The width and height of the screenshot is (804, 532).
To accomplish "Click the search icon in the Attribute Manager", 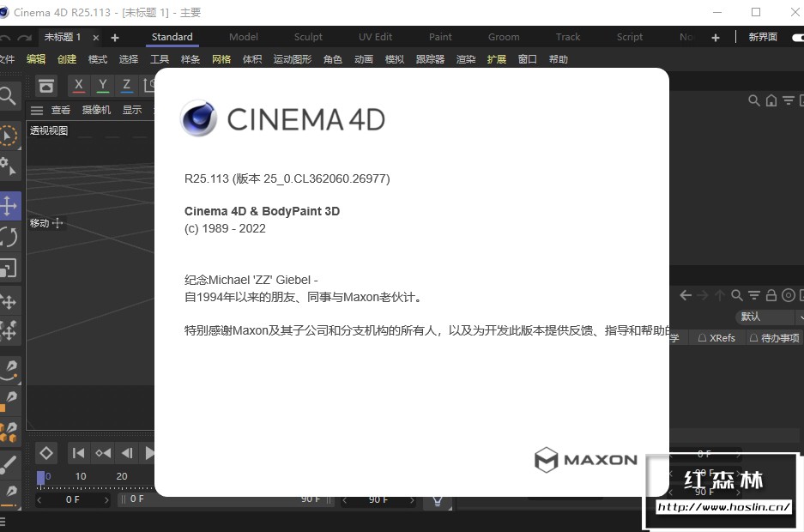I will click(737, 295).
